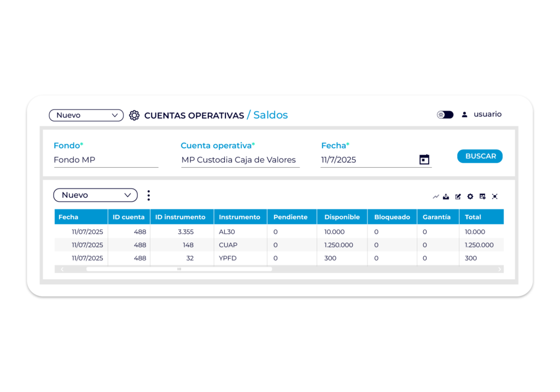
Task: Click the export data icon
Action: (446, 196)
